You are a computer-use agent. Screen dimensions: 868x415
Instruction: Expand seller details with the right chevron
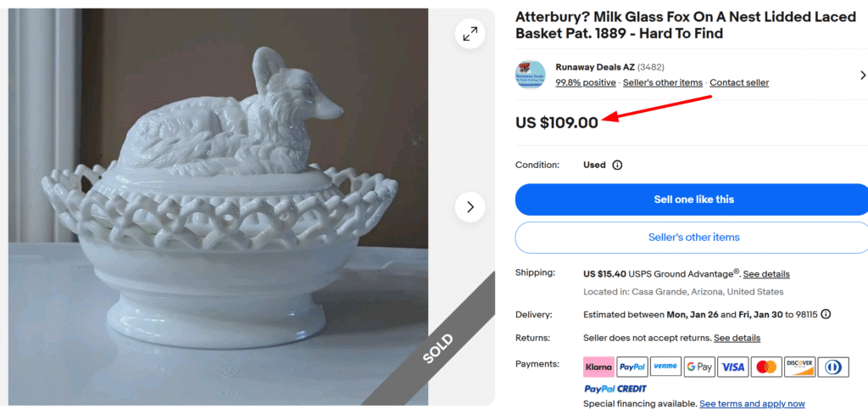coord(862,75)
